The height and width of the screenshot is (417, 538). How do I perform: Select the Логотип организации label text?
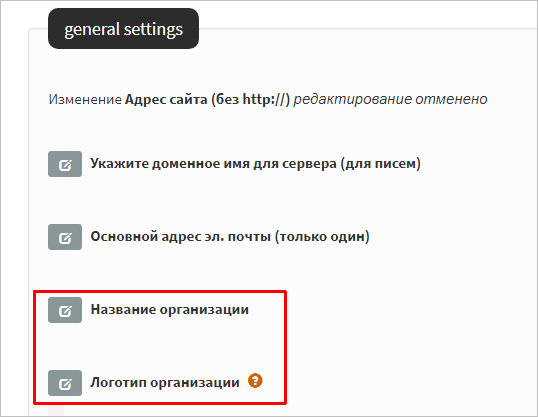click(165, 382)
